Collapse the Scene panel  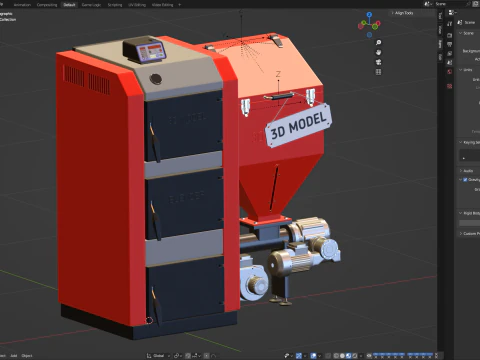466,33
